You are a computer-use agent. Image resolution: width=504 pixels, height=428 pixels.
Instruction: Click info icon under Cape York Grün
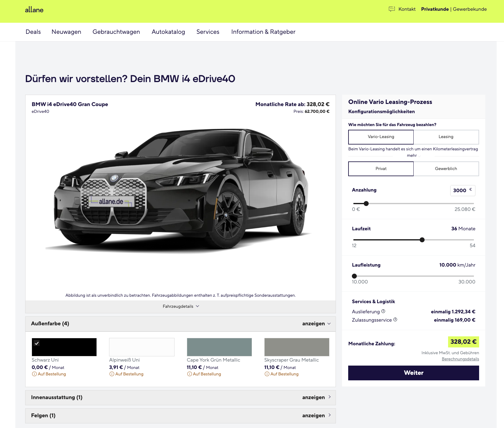point(189,374)
